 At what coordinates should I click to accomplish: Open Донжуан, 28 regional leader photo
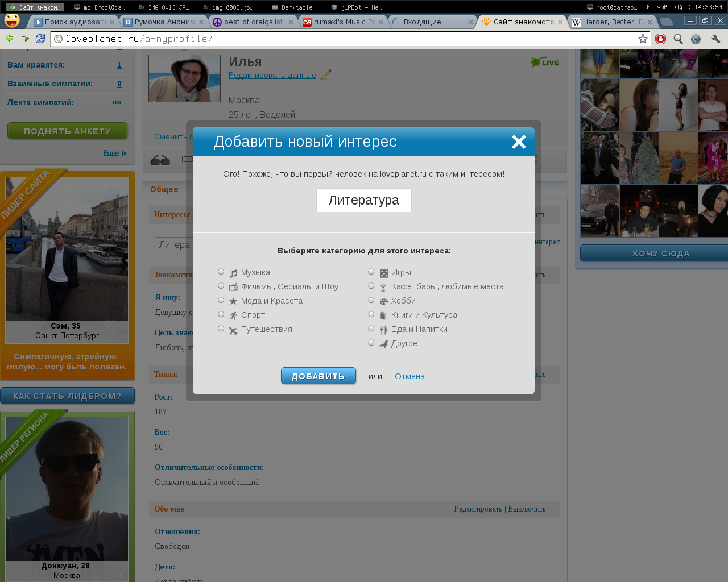click(67, 489)
